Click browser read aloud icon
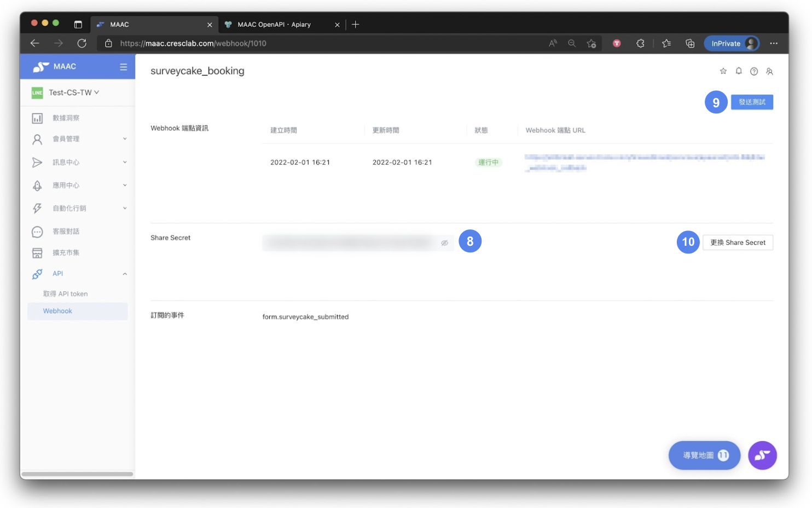The image size is (812, 508). [x=553, y=43]
